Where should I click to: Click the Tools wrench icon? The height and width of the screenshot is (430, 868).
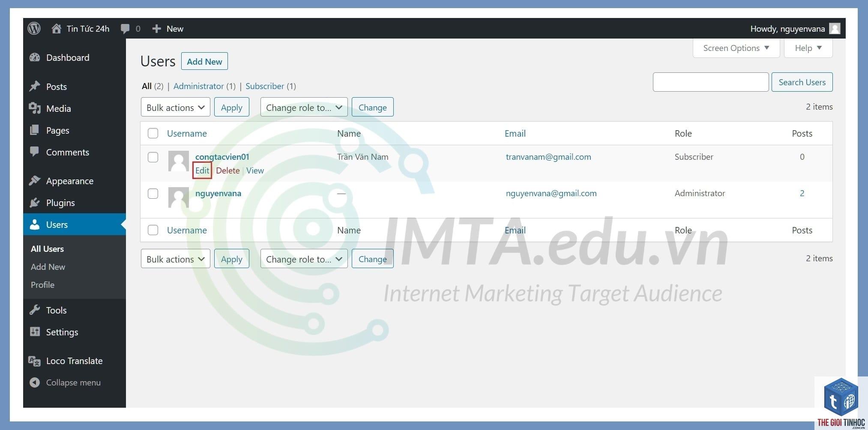click(x=35, y=310)
